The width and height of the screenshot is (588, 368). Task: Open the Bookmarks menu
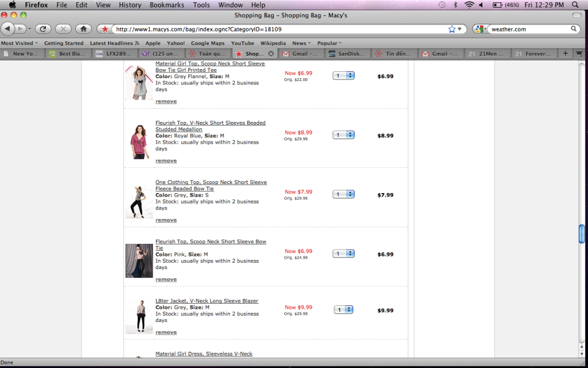coord(167,5)
